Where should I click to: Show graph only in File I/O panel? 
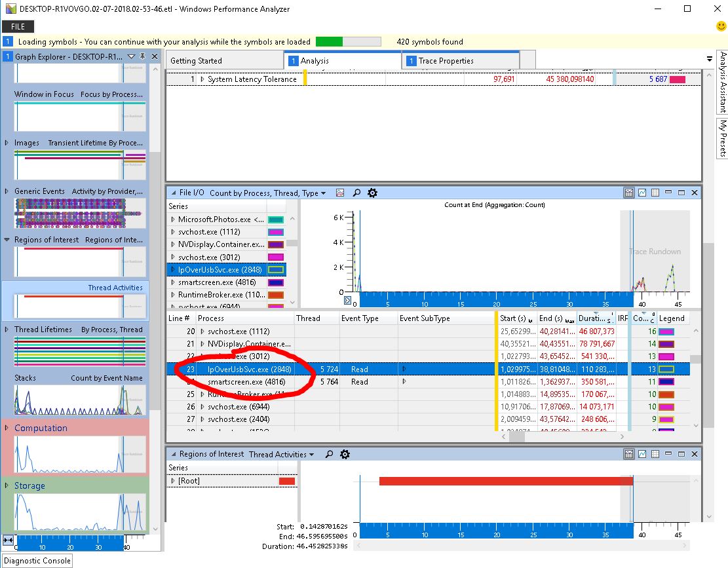pos(642,193)
